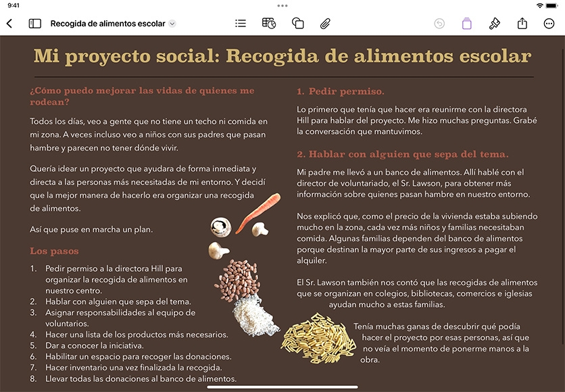The image size is (565, 392).
Task: Open the share sheet icon
Action: [522, 24]
